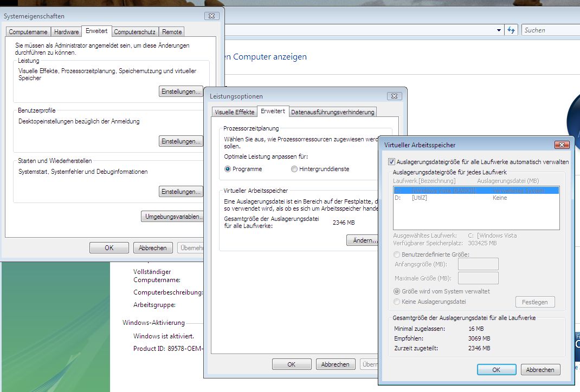The width and height of the screenshot is (580, 392).
Task: Click the refresh icon beside the address bar
Action: (x=511, y=30)
